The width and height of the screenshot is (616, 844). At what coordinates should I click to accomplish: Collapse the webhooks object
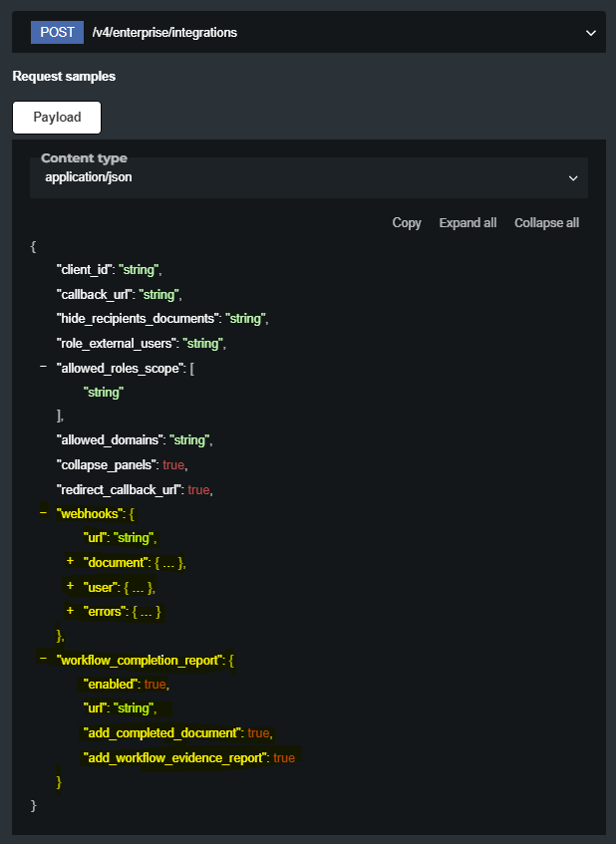pos(43,512)
